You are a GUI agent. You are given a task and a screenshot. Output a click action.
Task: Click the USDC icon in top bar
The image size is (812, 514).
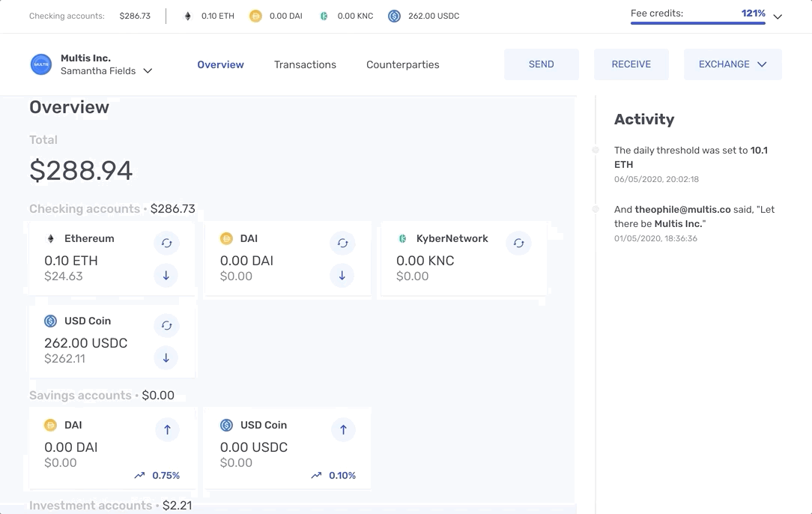394,16
